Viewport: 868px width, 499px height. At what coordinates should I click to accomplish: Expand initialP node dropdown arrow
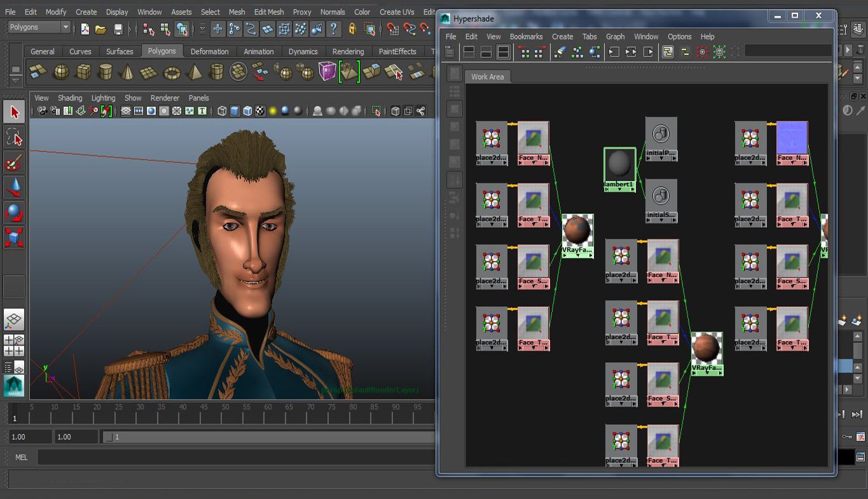pos(661,158)
